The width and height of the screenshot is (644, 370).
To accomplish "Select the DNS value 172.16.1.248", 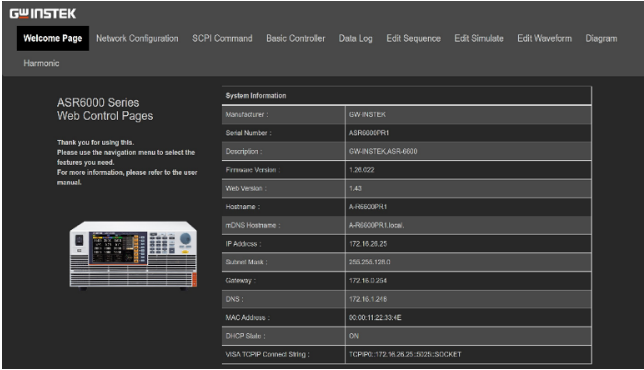I will (368, 299).
